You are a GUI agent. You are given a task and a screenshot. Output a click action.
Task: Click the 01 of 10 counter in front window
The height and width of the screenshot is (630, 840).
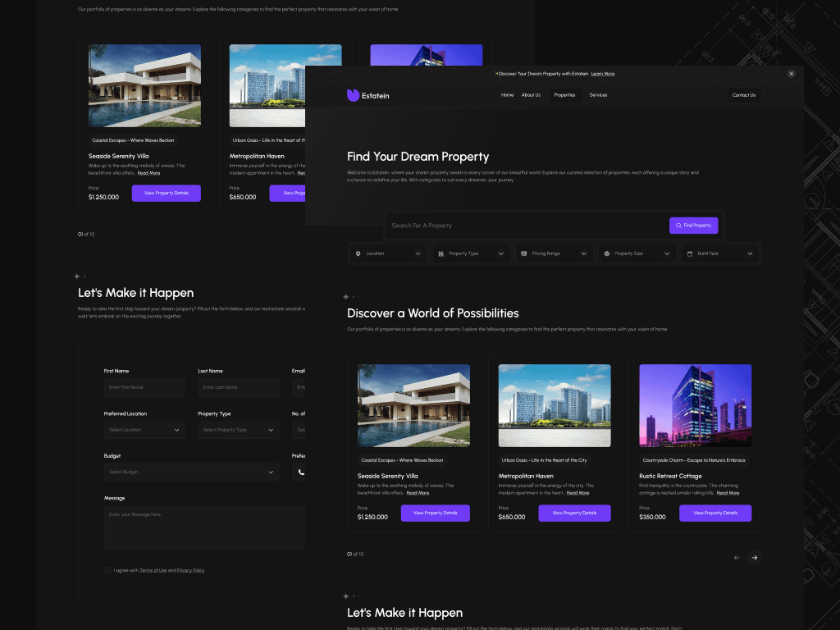point(355,554)
